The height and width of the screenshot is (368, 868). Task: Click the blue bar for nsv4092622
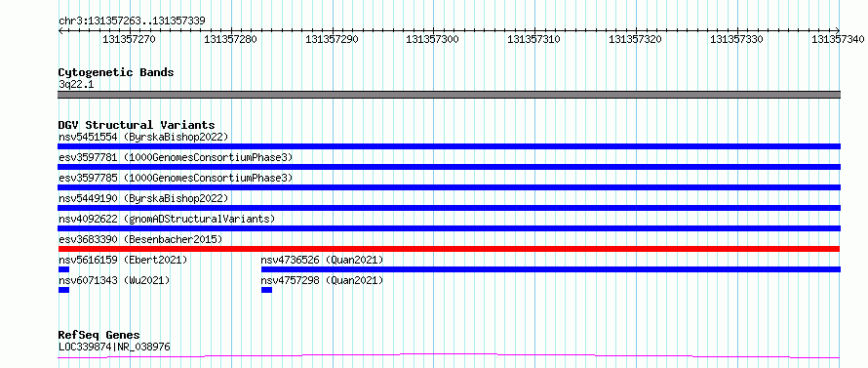[449, 228]
